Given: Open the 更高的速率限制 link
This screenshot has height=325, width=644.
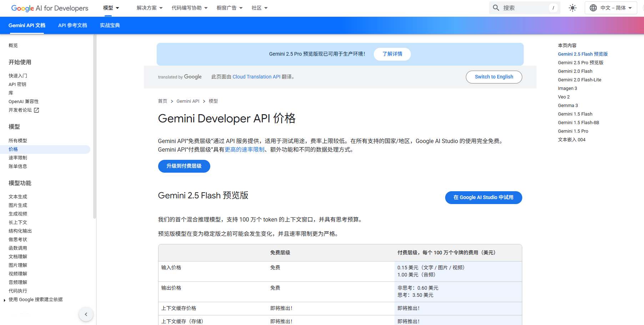Looking at the screenshot, I should pyautogui.click(x=245, y=150).
